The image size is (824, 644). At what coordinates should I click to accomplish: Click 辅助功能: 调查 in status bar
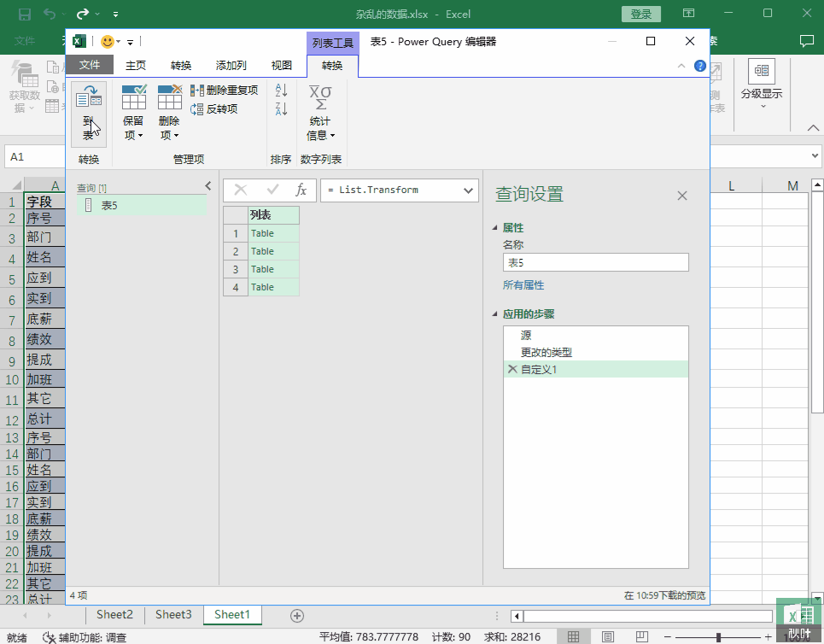pos(85,637)
